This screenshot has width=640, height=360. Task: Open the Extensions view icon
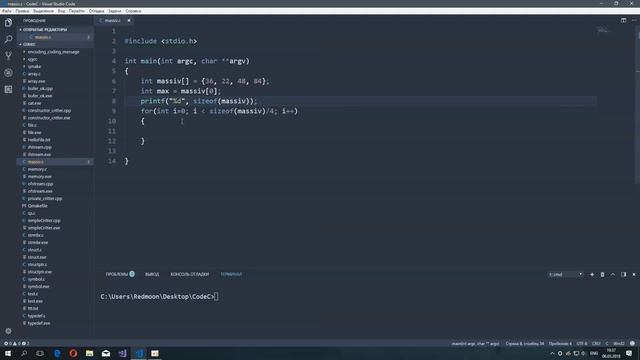pyautogui.click(x=8, y=89)
